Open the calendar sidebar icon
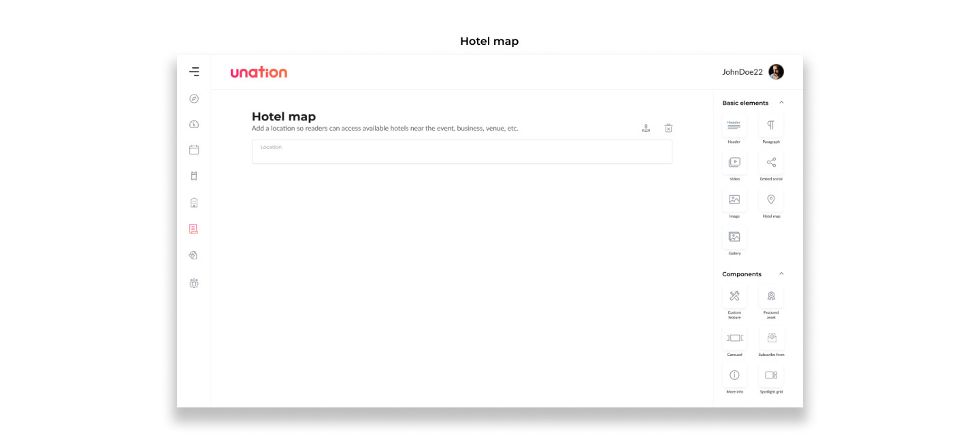This screenshot has height=441, width=980. [x=194, y=150]
